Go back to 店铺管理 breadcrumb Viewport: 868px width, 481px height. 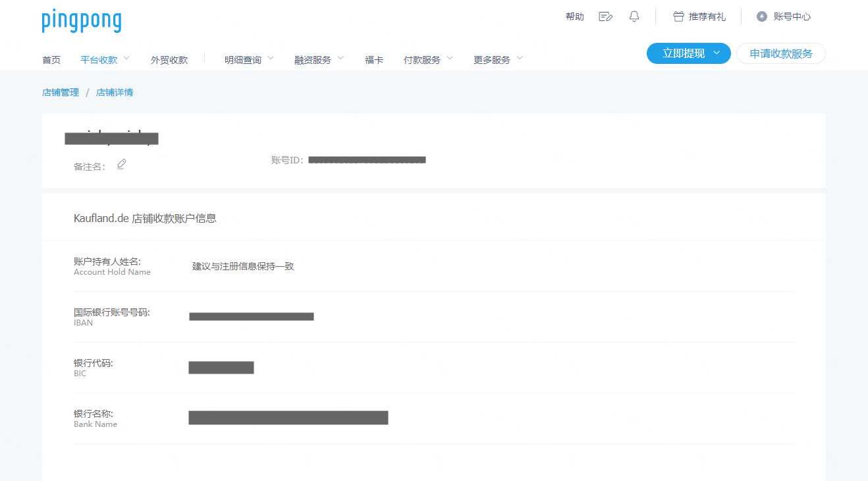pyautogui.click(x=61, y=92)
